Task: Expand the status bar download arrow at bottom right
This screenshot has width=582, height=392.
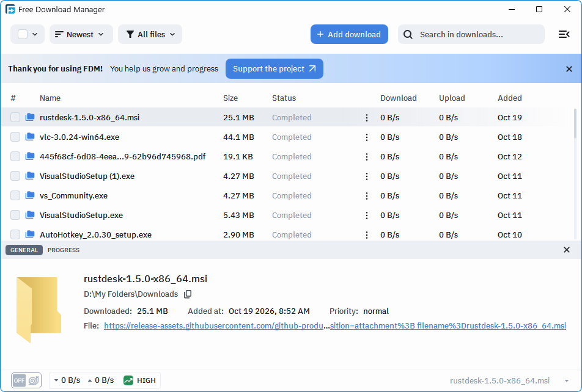Action: coord(566,380)
